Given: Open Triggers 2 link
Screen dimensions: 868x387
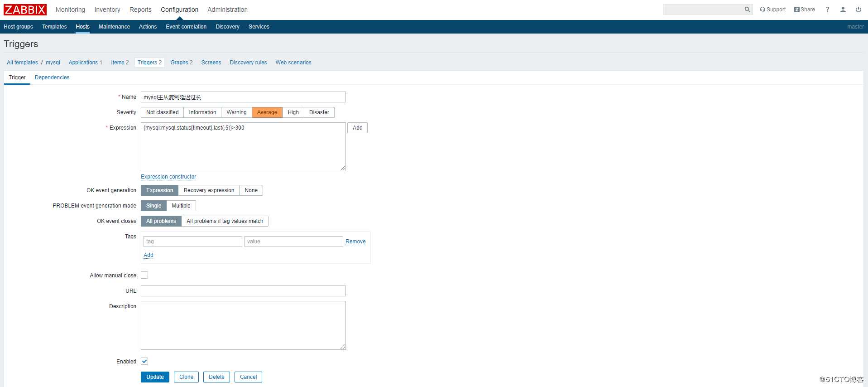Looking at the screenshot, I should tap(149, 63).
